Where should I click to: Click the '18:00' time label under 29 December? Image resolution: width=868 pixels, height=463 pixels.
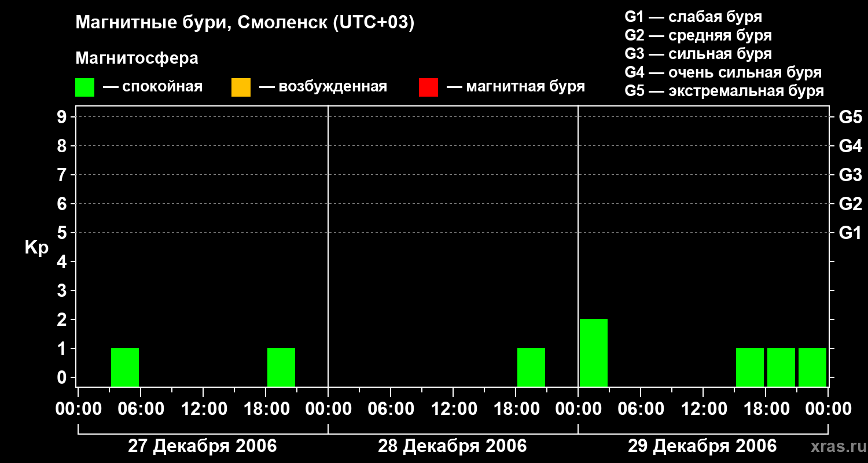pos(766,409)
